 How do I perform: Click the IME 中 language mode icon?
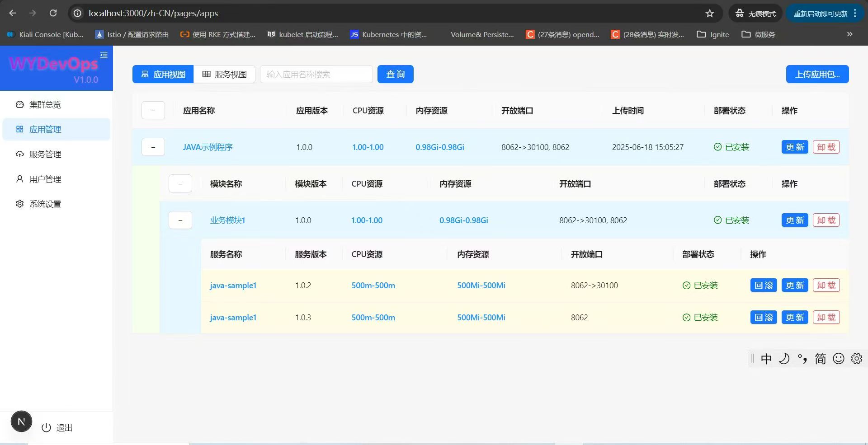(766, 359)
